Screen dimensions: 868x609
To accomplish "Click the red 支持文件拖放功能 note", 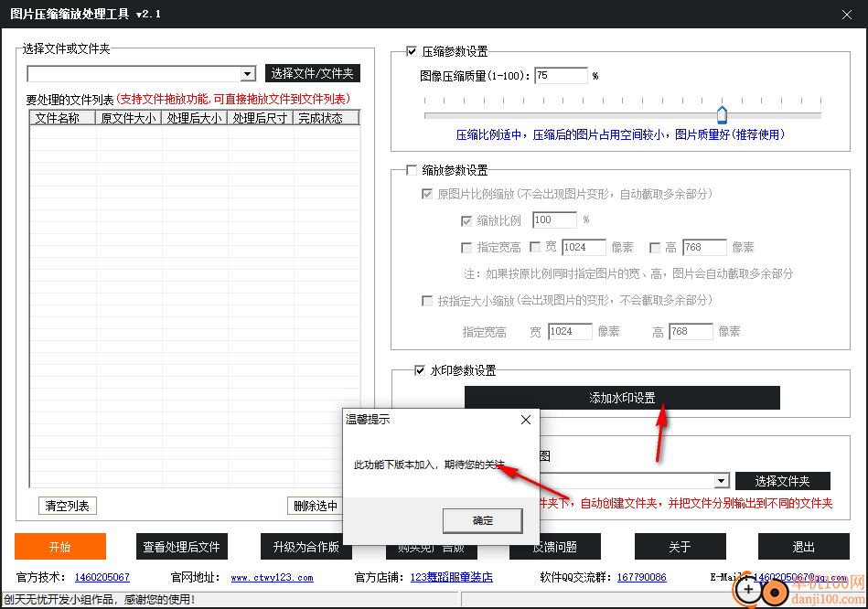I will 233,99.
